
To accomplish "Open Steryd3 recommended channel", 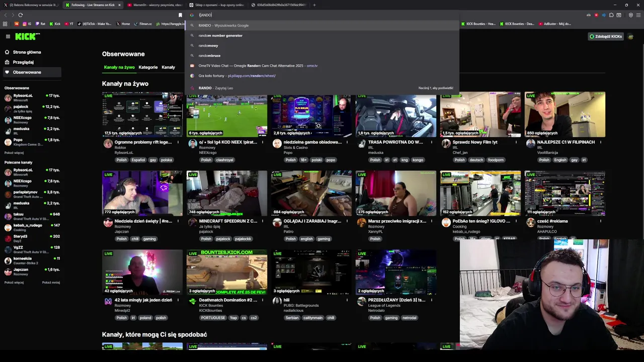I will click(31, 238).
